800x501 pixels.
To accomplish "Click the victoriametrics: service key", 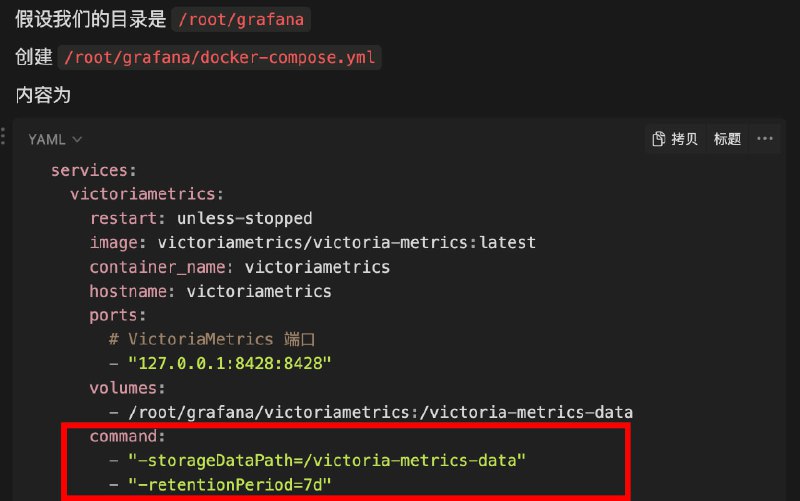I will coord(147,194).
